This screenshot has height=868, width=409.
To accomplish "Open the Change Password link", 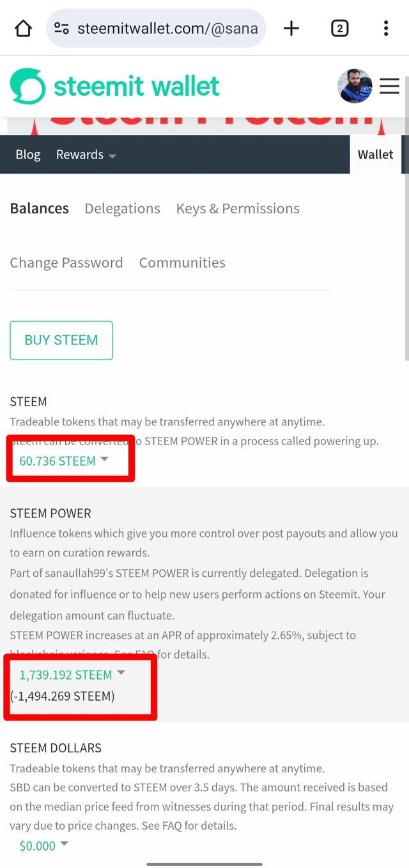I will (66, 263).
